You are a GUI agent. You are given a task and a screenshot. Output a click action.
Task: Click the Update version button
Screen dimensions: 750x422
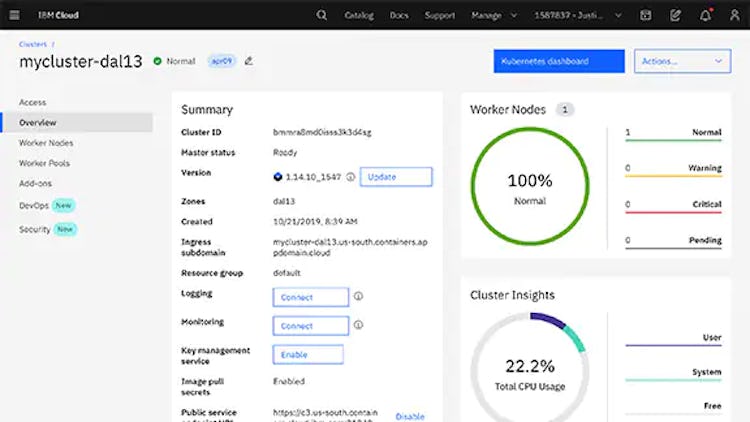pos(396,177)
